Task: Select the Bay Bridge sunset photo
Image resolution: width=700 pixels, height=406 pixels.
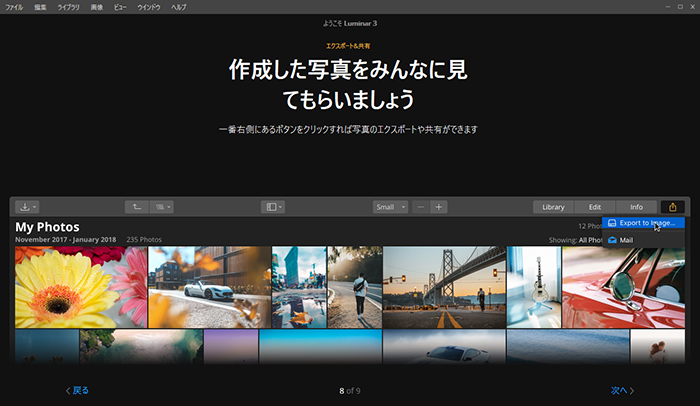Action: click(x=444, y=287)
